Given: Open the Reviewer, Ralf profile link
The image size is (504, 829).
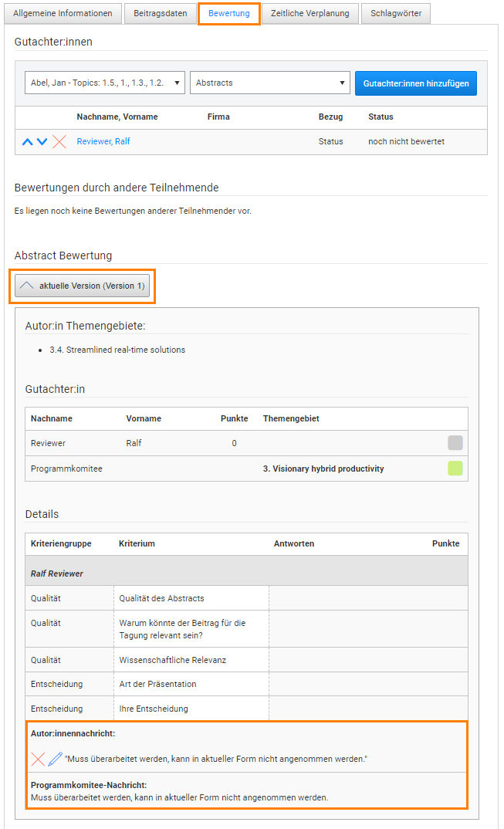Looking at the screenshot, I should [103, 142].
